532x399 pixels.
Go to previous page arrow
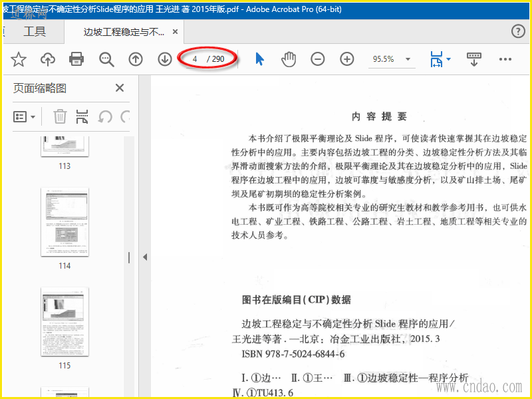point(136,59)
